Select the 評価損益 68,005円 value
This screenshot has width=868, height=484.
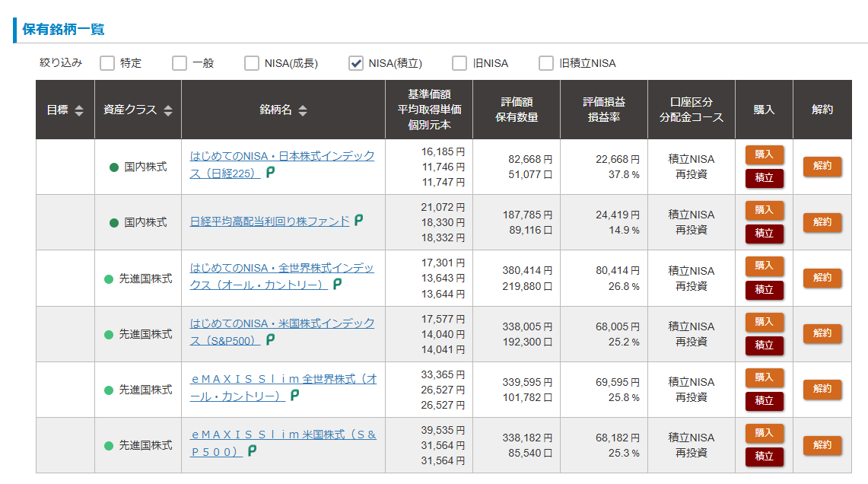pos(618,326)
